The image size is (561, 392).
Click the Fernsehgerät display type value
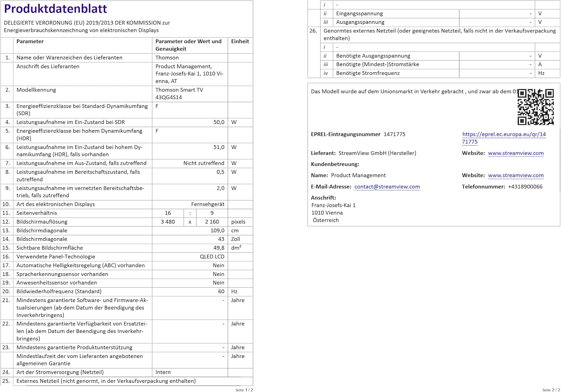pos(208,204)
